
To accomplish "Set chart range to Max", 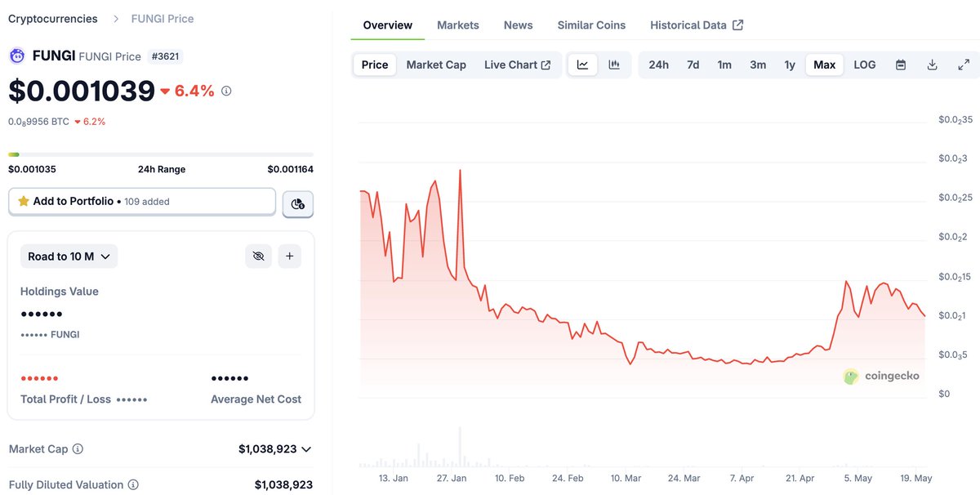I will (825, 65).
